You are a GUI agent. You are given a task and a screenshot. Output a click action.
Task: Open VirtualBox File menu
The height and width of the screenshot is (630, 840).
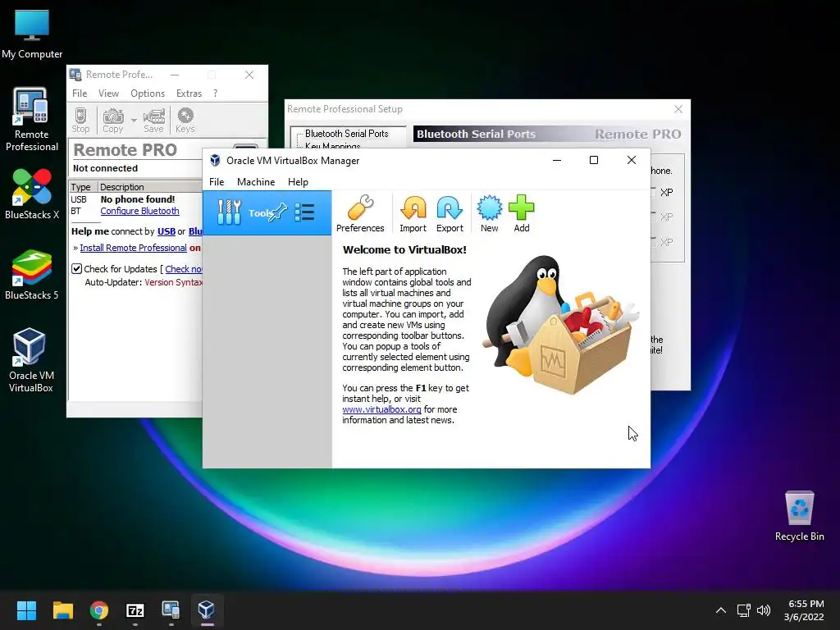[x=217, y=182]
